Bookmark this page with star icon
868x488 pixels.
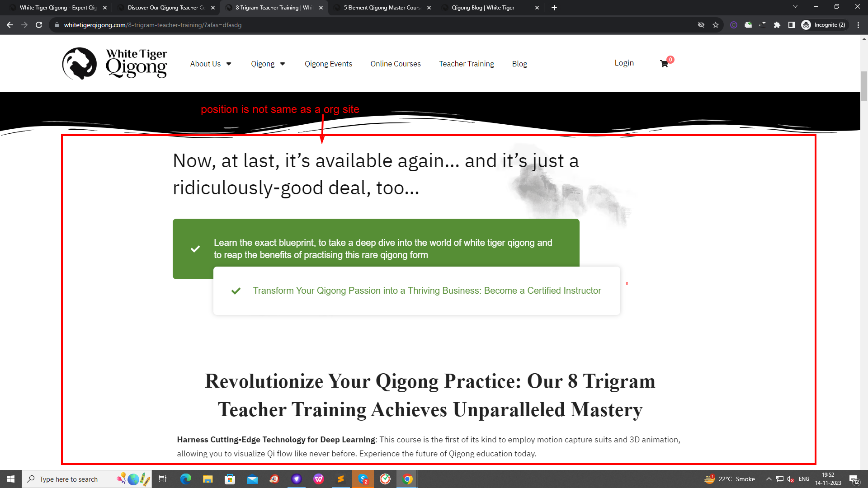click(716, 25)
